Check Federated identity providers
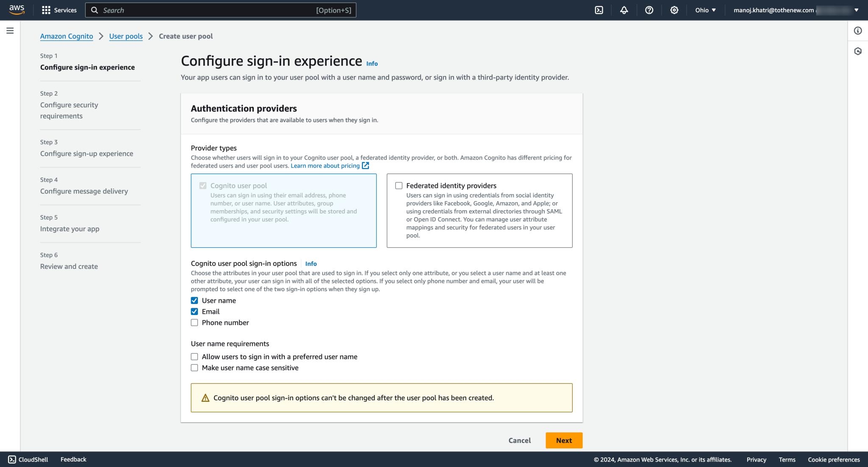The image size is (868, 467). pyautogui.click(x=398, y=185)
